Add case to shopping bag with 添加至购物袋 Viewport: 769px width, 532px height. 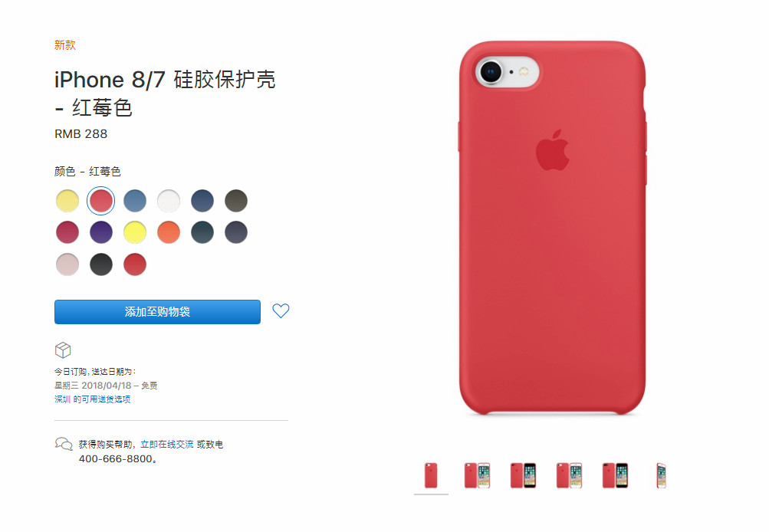(157, 312)
